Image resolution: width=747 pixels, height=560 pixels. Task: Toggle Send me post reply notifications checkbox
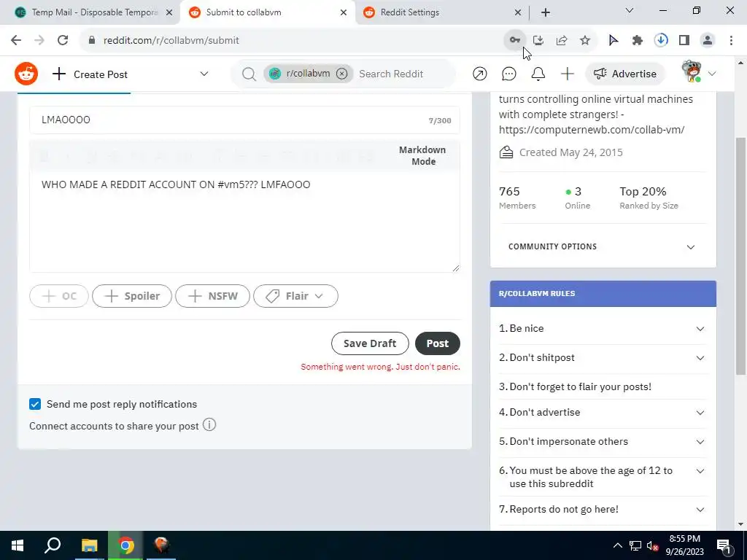coord(35,404)
